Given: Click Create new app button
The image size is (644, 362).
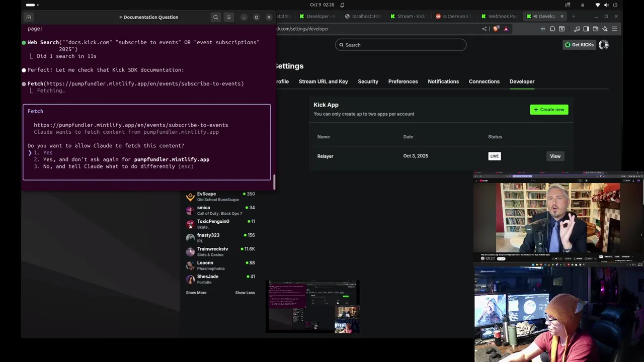Looking at the screenshot, I should click(549, 110).
